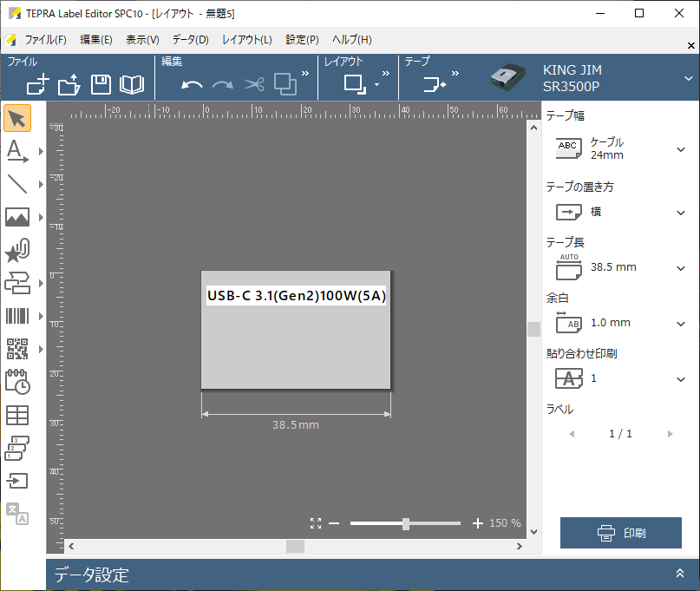The height and width of the screenshot is (591, 700).
Task: Click the date and time tool
Action: [x=17, y=382]
